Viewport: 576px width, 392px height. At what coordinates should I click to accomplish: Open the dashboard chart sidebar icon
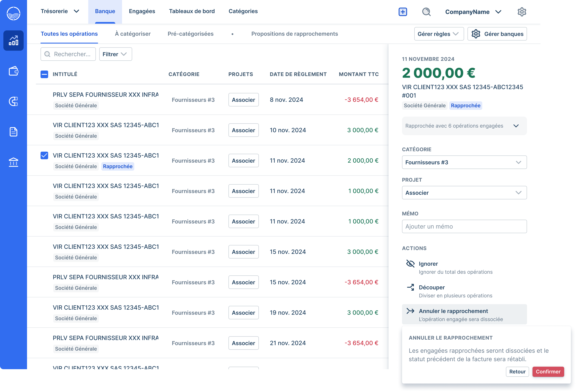click(13, 40)
